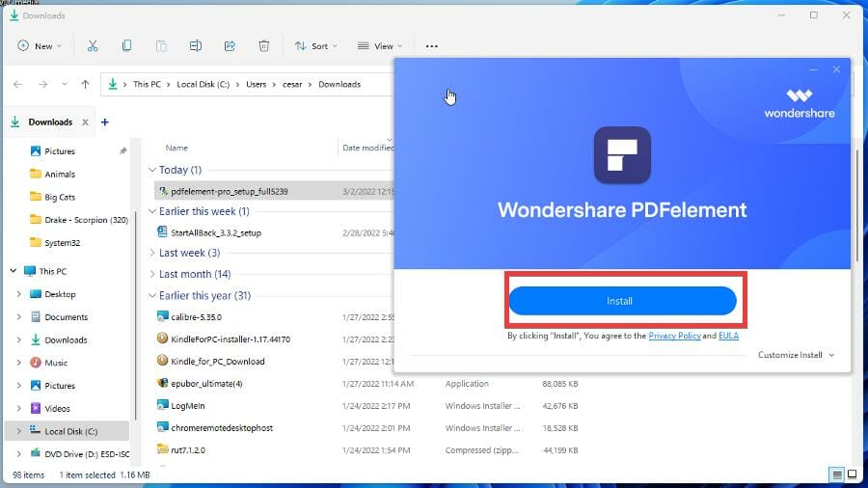868x488 pixels.
Task: Go up one folder level arrow
Action: [x=85, y=84]
